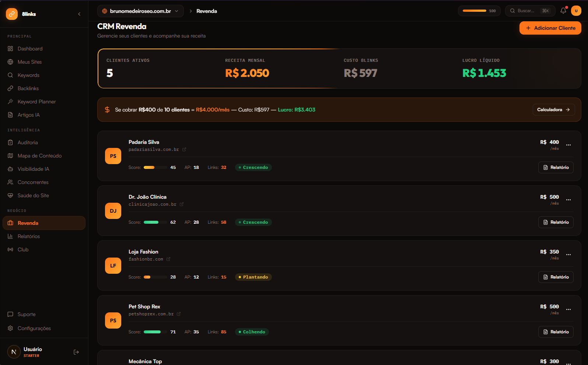Open Relatório for Pet Shop Rex
Image resolution: width=588 pixels, height=365 pixels.
(x=556, y=332)
